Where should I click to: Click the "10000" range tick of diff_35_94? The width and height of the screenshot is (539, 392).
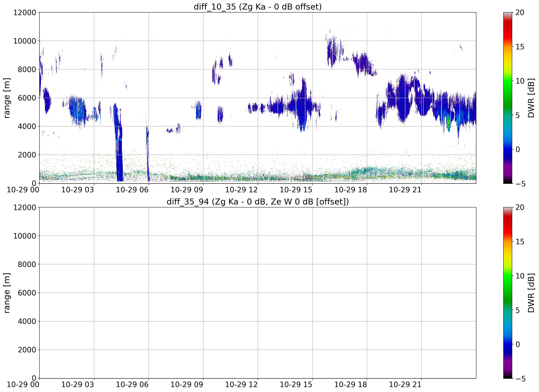[x=25, y=236]
